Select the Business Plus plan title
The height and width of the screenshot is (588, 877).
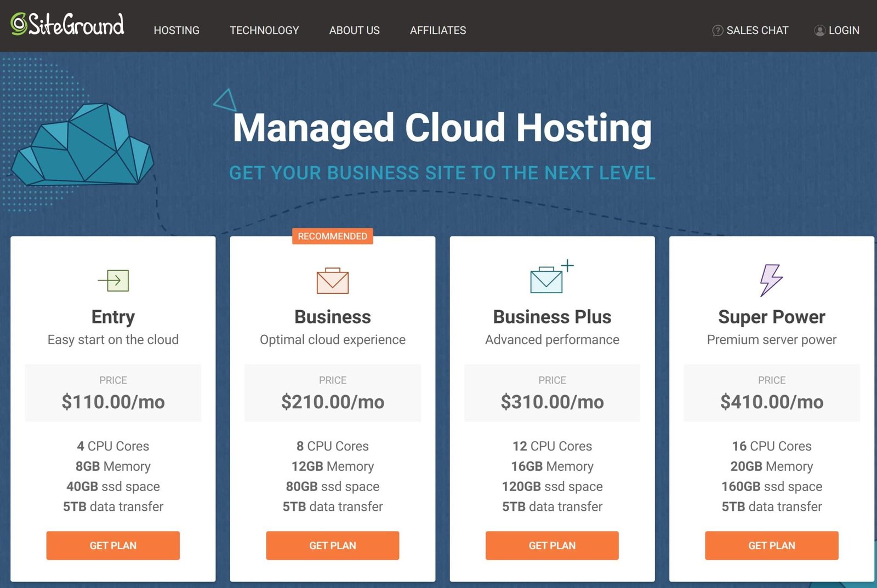point(552,317)
